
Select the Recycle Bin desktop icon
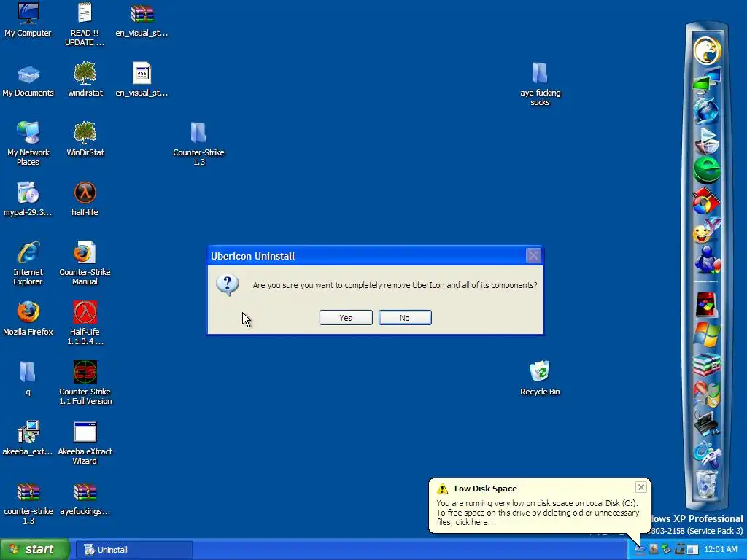540,378
